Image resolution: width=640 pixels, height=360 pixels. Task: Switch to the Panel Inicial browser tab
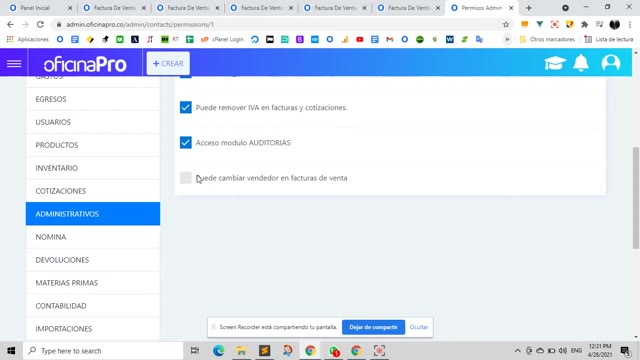40,8
